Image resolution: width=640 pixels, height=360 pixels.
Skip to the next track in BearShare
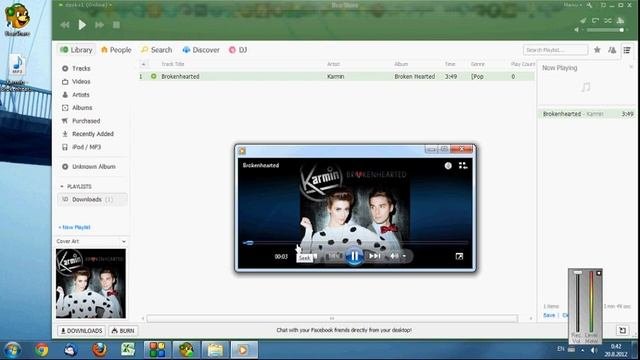coord(99,25)
